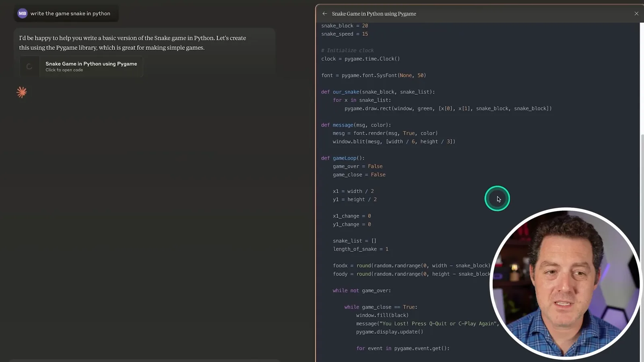
Task: Click the 'window.blit(mesg...' line
Action: click(394, 142)
